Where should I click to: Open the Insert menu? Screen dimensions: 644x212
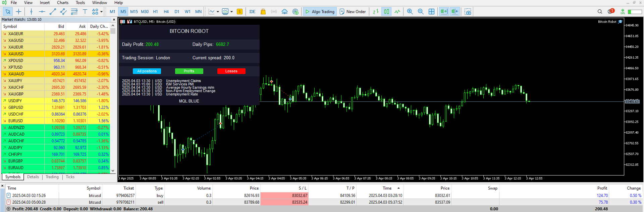(x=45, y=3)
